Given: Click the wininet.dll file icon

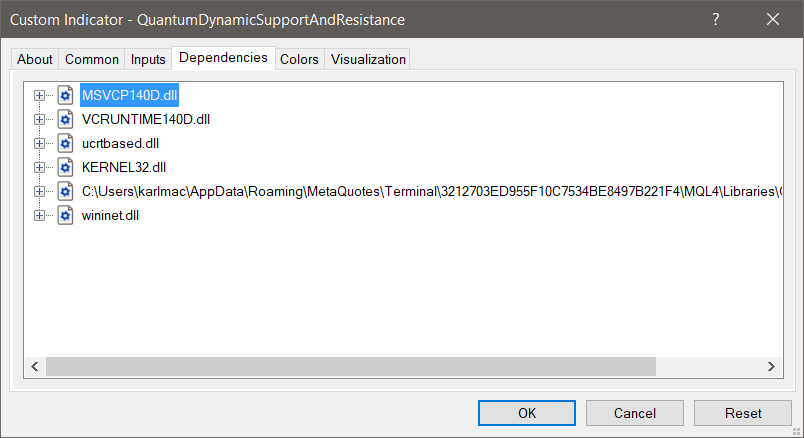Looking at the screenshot, I should 66,215.
